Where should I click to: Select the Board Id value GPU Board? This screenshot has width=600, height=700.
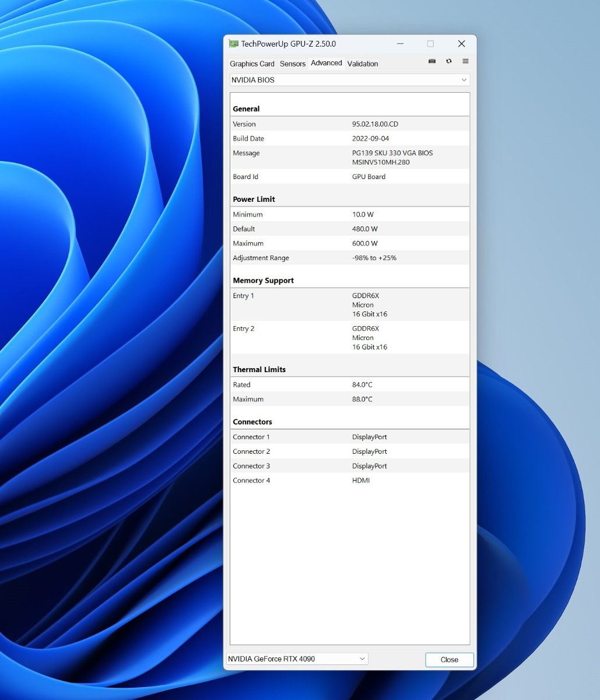[x=369, y=177]
